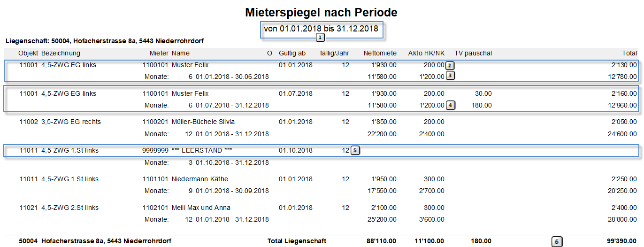Click tenant number '1100201'

pos(155,122)
